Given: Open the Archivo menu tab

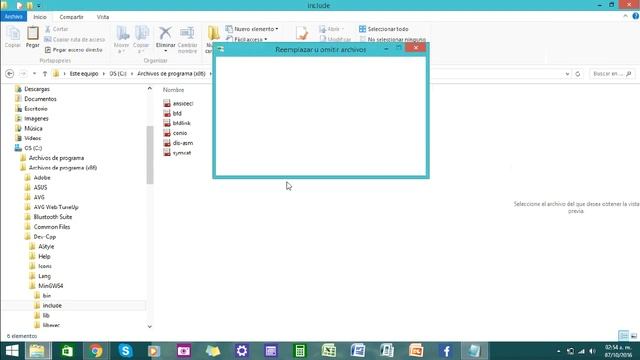Looking at the screenshot, I should click(x=13, y=17).
